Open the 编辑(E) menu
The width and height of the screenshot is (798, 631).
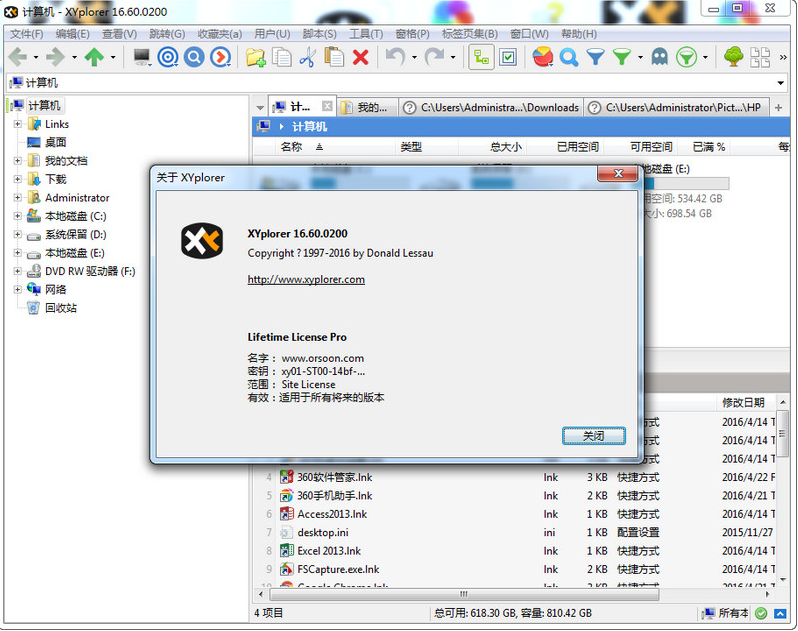[72, 34]
